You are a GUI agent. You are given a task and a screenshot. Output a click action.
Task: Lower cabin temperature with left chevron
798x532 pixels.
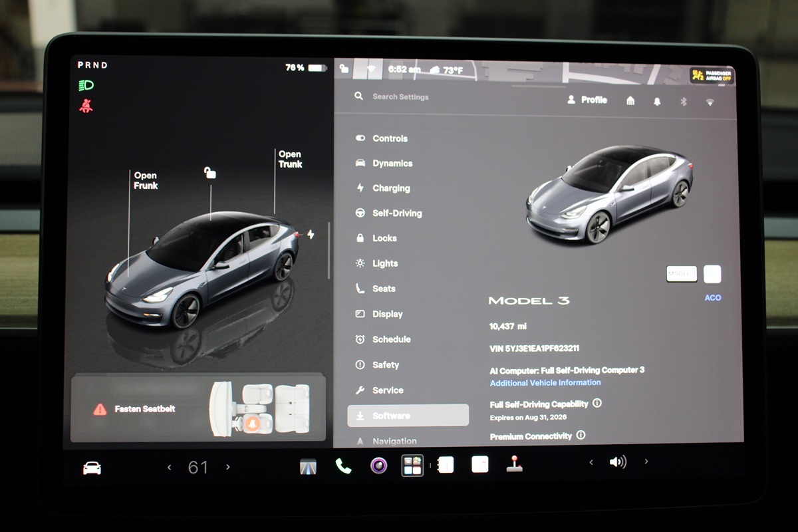pos(169,467)
